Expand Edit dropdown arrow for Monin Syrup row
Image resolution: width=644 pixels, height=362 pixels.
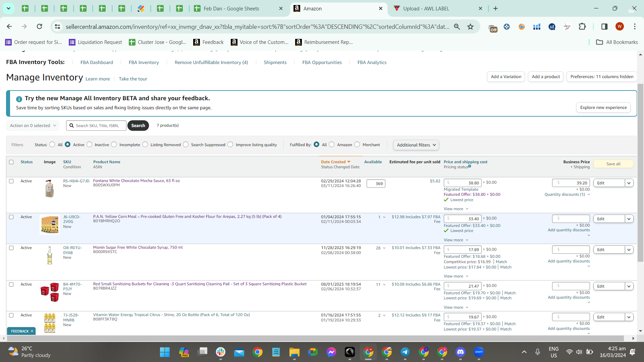click(629, 250)
